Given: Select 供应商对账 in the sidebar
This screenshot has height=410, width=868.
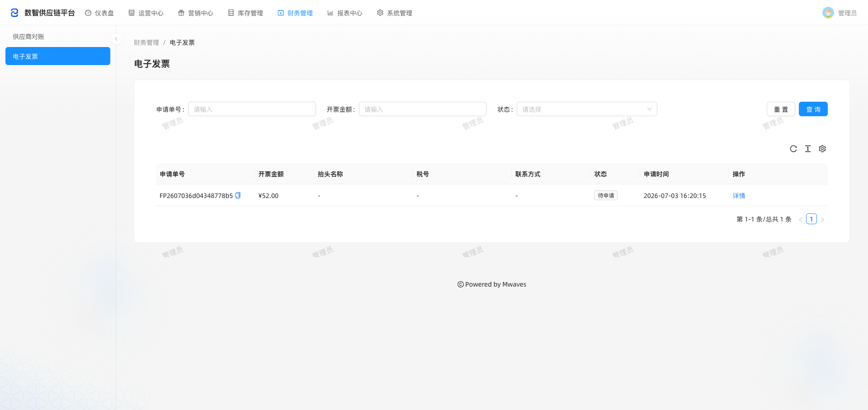Looking at the screenshot, I should [x=58, y=37].
